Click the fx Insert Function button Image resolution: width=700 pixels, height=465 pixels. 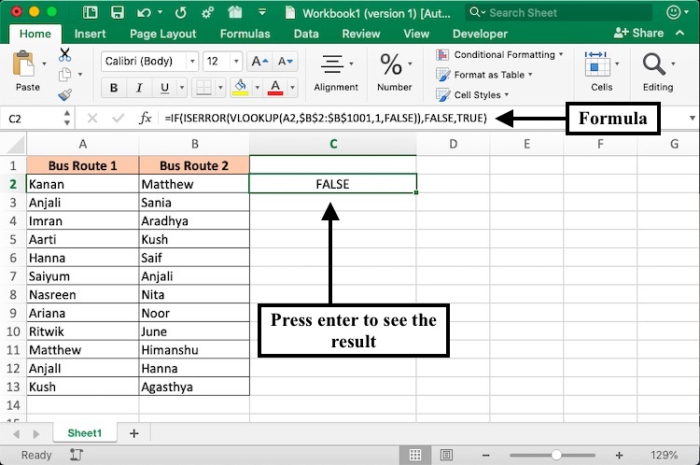pyautogui.click(x=146, y=118)
